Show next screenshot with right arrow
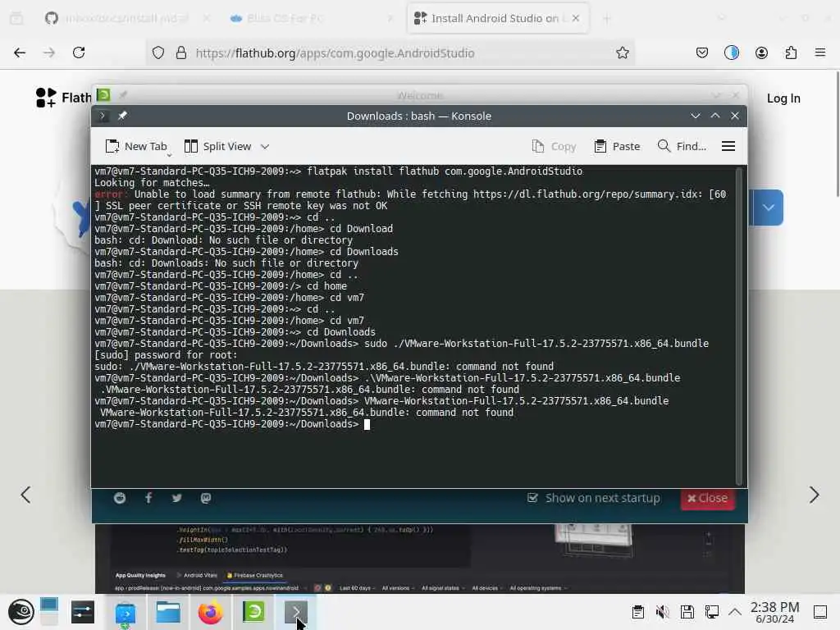The width and height of the screenshot is (840, 630). coord(815,495)
